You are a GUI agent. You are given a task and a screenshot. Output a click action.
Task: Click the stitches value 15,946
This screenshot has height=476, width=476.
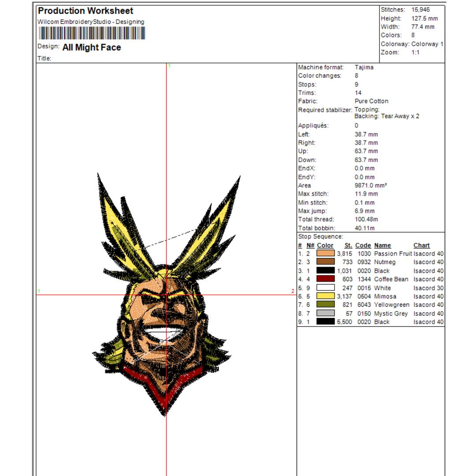pyautogui.click(x=420, y=10)
